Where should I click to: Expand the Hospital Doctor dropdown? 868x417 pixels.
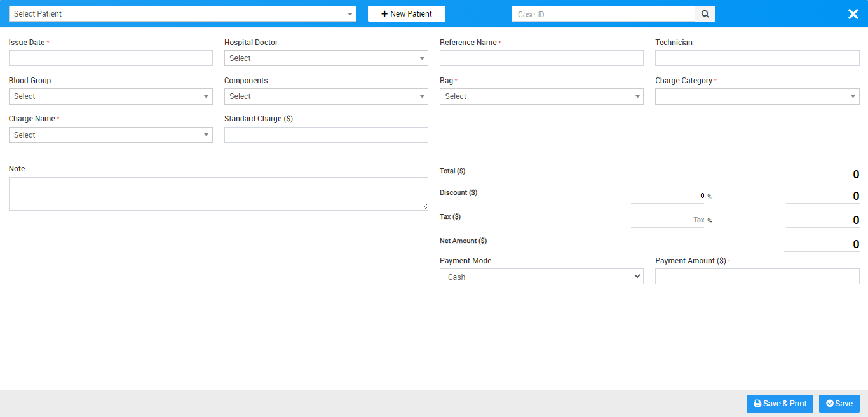click(x=326, y=58)
